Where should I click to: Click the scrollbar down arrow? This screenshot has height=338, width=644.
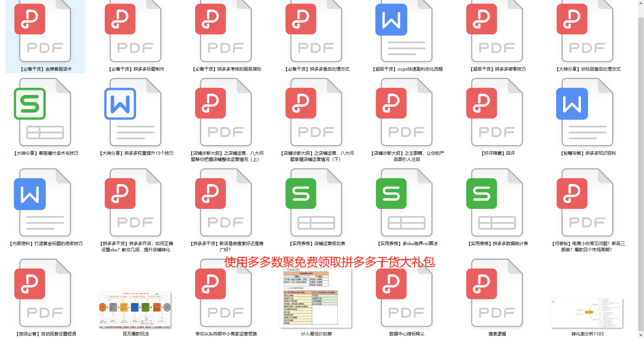point(640,334)
